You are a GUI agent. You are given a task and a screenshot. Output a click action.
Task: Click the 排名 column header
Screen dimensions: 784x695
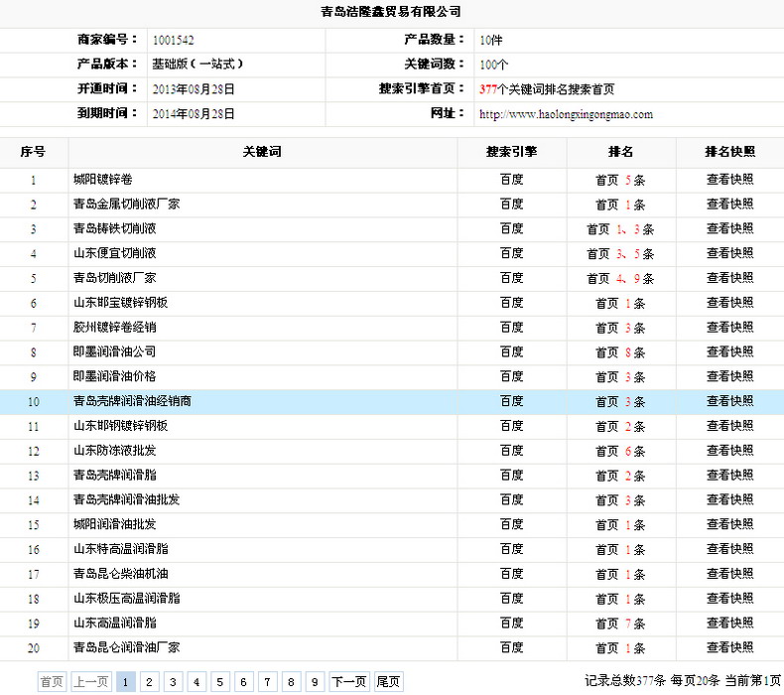tap(620, 152)
